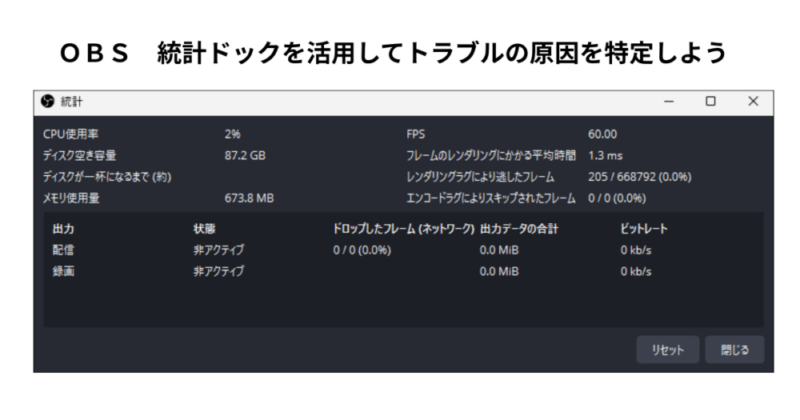The image size is (800, 420).
Task: Click the ドロップしたフレーム (ネットワーク) header
Action: click(404, 229)
